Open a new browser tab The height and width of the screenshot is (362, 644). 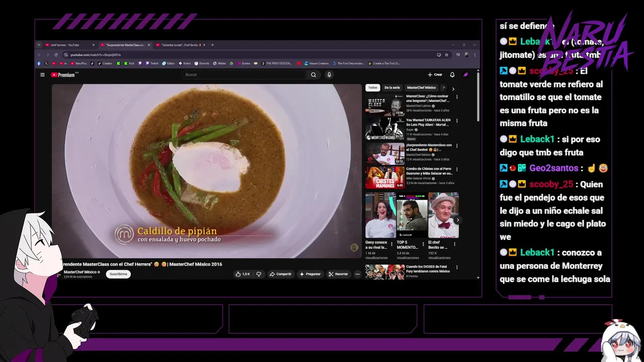point(212,45)
